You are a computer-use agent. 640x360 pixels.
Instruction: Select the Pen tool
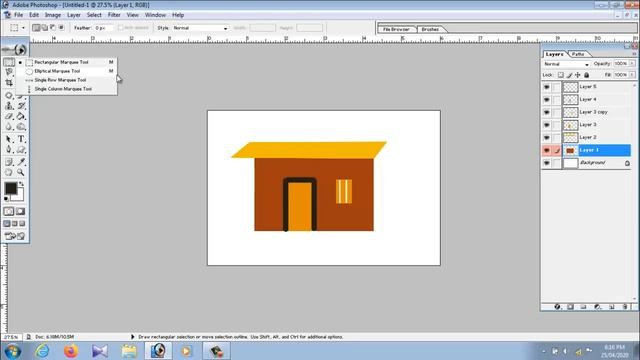coord(9,150)
